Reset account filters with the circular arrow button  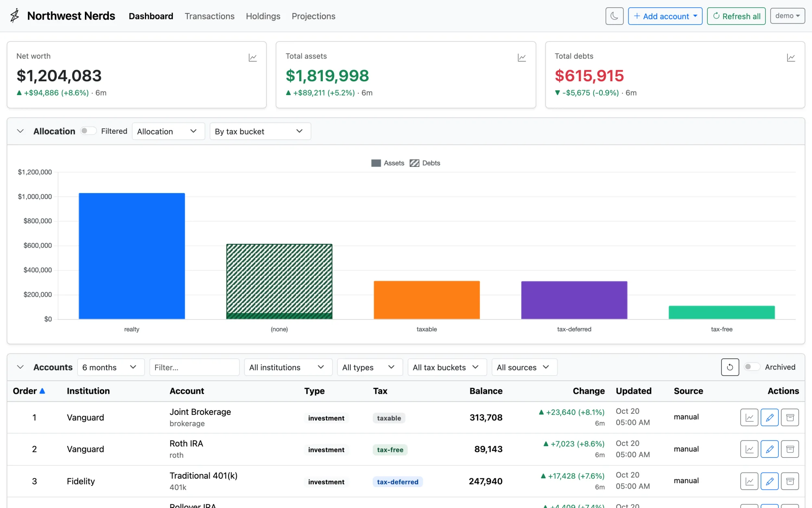pyautogui.click(x=730, y=367)
